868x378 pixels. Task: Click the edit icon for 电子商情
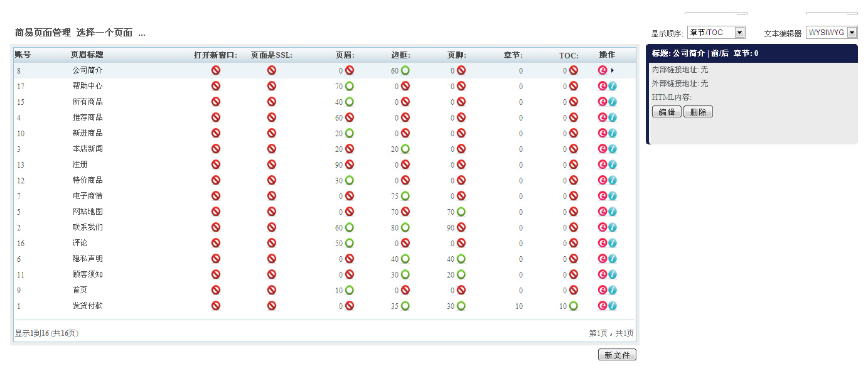coord(603,196)
